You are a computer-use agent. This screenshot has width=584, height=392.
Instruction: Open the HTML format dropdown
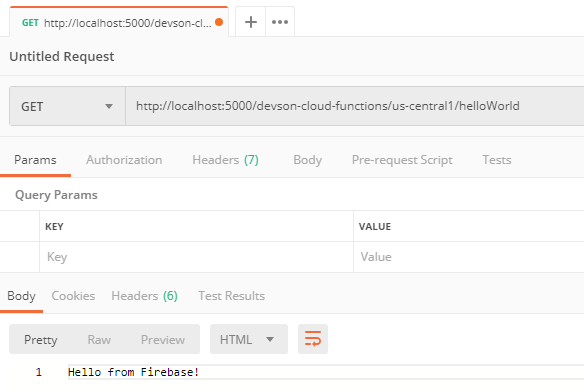tap(249, 339)
